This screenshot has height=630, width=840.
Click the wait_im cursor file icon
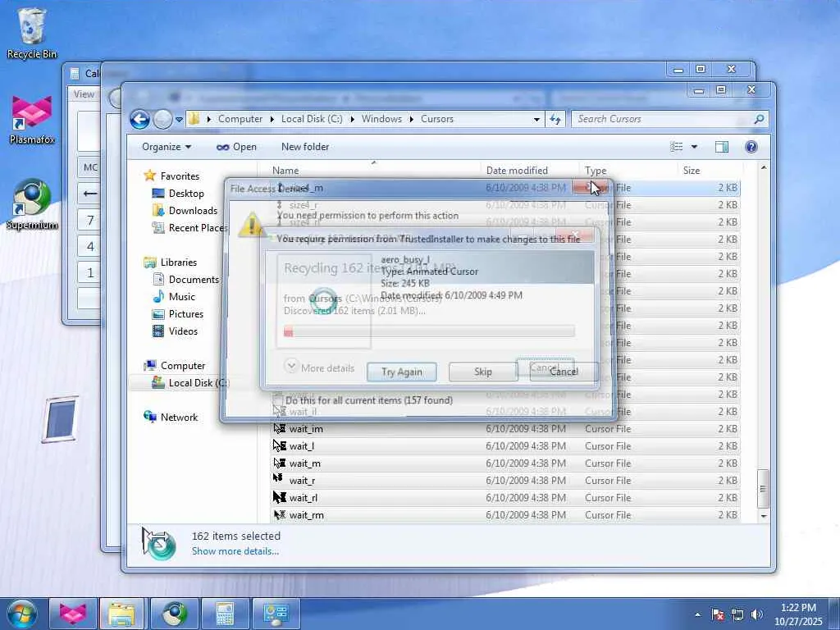pyautogui.click(x=279, y=428)
